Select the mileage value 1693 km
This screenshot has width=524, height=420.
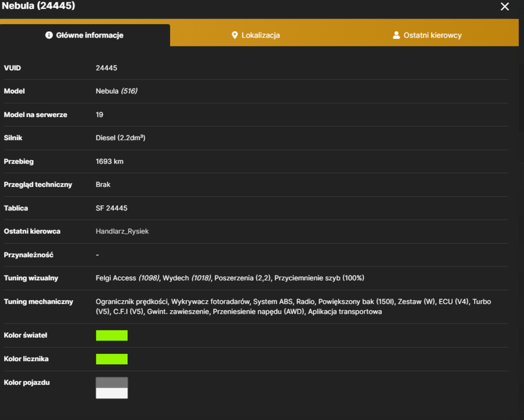(x=109, y=162)
